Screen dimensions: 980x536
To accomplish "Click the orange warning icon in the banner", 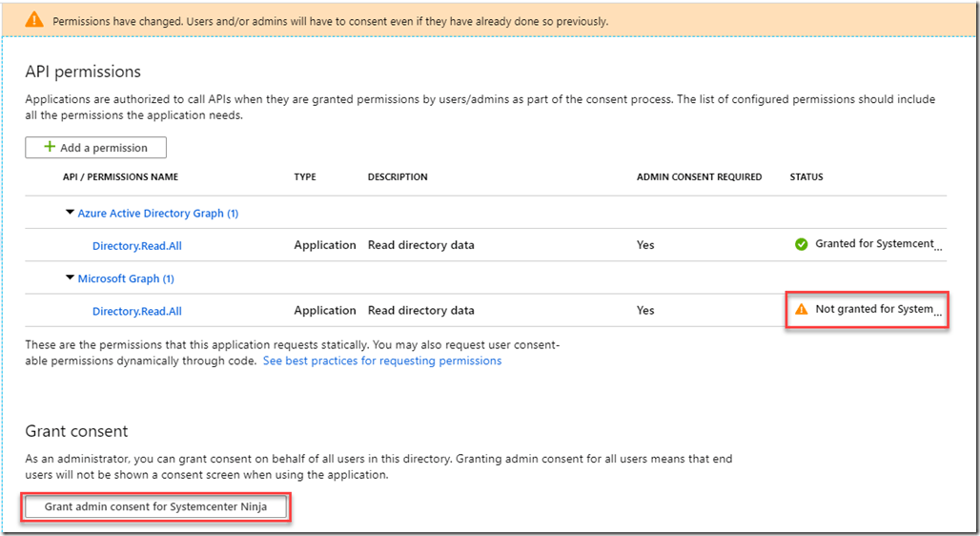I will coord(34,20).
